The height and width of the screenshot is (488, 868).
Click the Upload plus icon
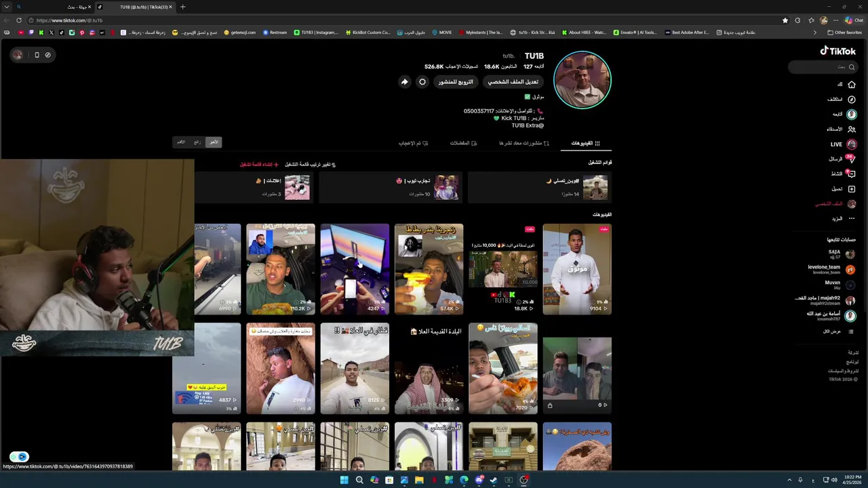pyautogui.click(x=852, y=188)
